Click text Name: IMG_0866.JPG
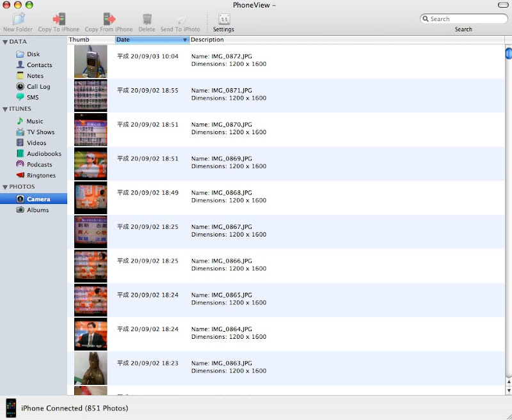 [x=221, y=261]
